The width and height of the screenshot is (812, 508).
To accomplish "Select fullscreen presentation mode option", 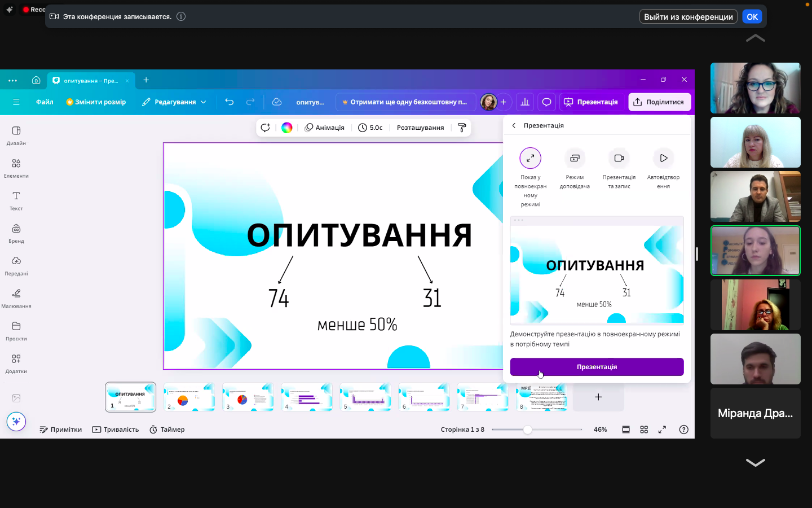I will tap(530, 158).
